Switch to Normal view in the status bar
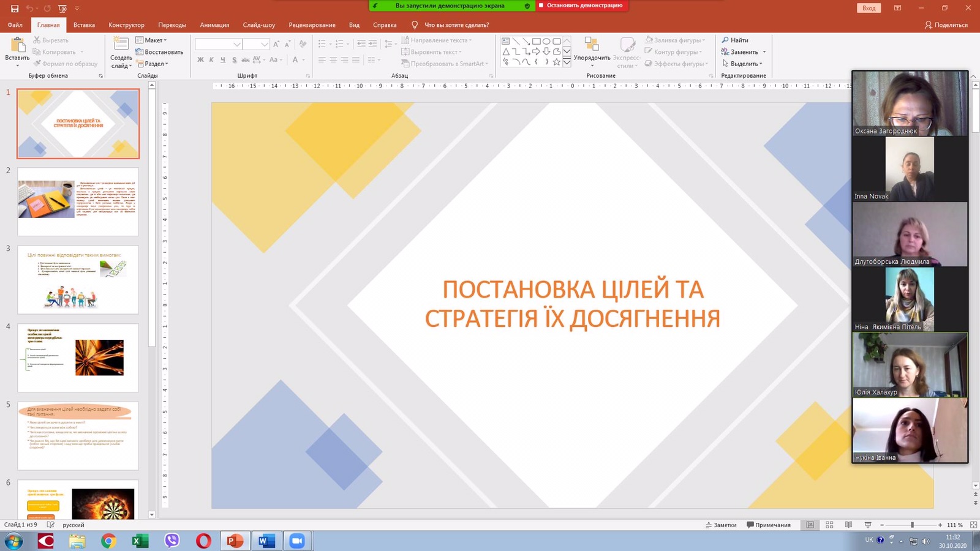Screen dimensions: 980x551 coord(810,525)
